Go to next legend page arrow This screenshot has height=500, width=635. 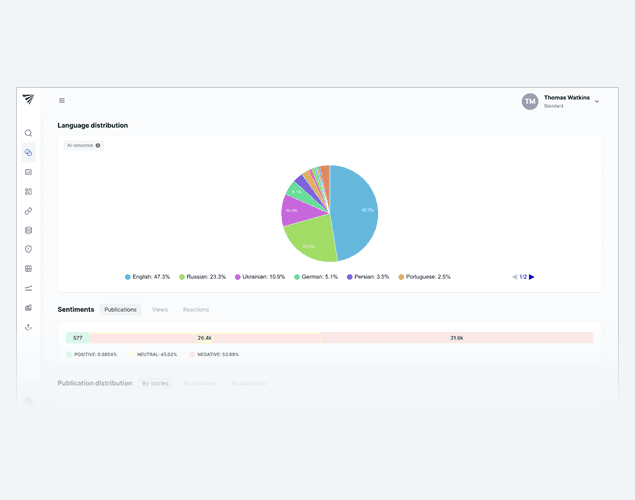[x=532, y=277]
